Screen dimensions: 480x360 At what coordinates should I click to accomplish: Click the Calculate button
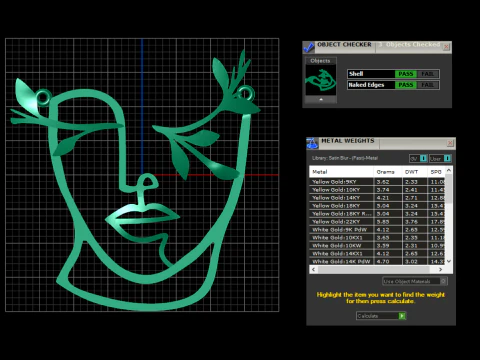381,316
